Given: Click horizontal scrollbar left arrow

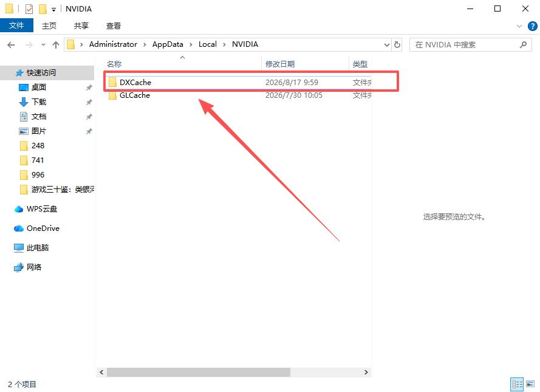Looking at the screenshot, I should tap(101, 372).
